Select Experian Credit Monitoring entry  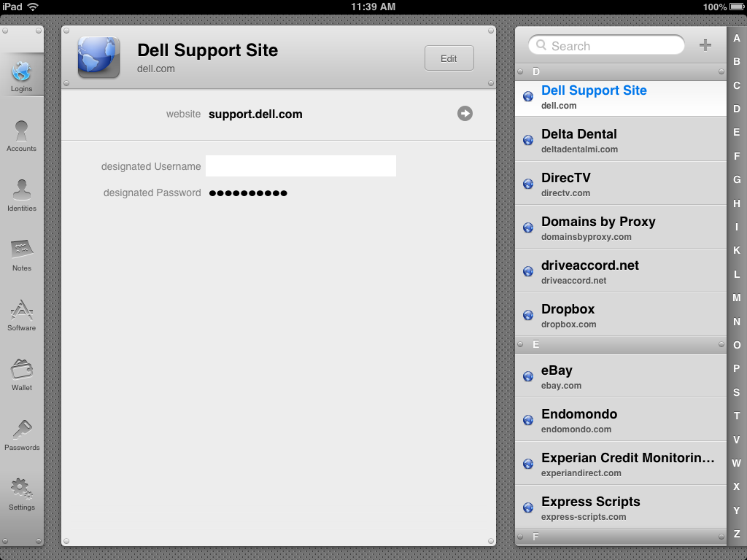pyautogui.click(x=620, y=464)
